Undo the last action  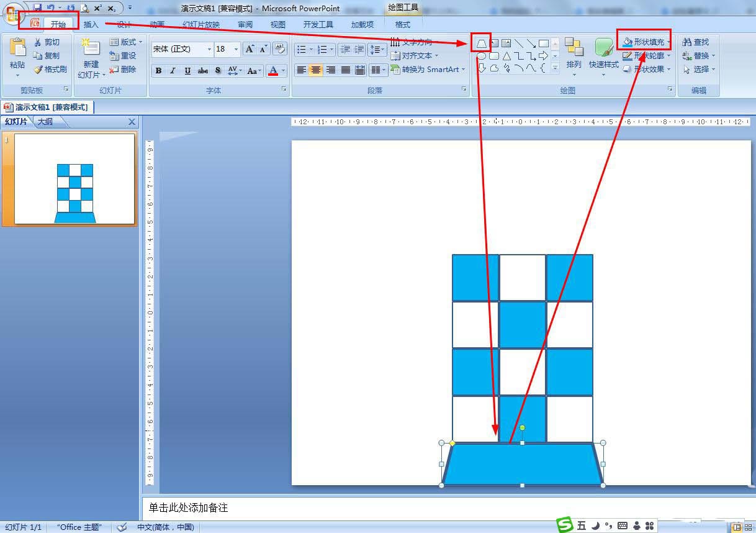[51, 7]
